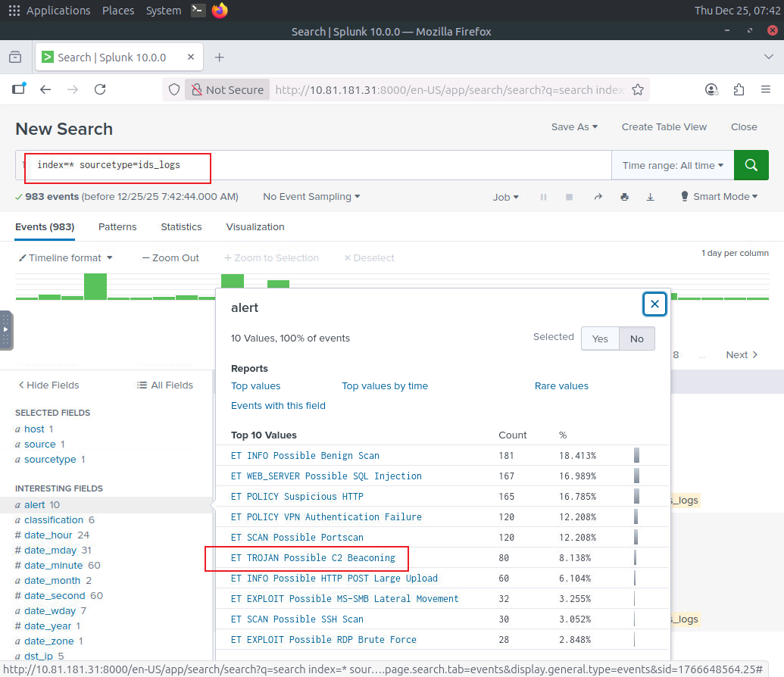The width and height of the screenshot is (784, 677).
Task: Switch to the Statistics tab
Action: 181,226
